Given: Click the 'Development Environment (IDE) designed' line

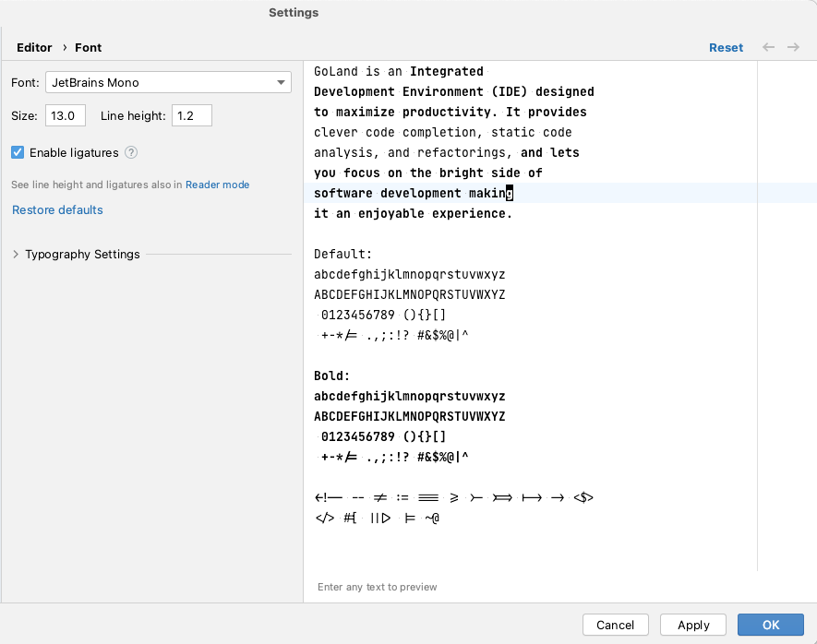Looking at the screenshot, I should point(454,91).
